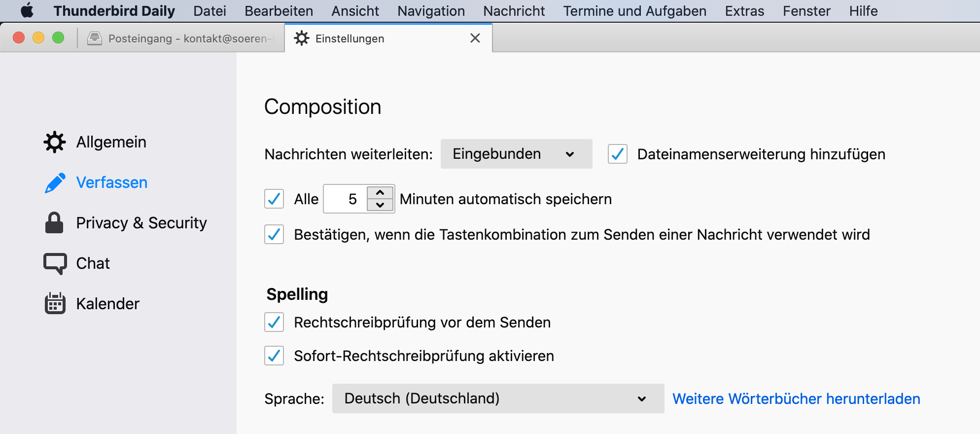Image resolution: width=980 pixels, height=434 pixels.
Task: Open the Extras menu
Action: (x=744, y=11)
